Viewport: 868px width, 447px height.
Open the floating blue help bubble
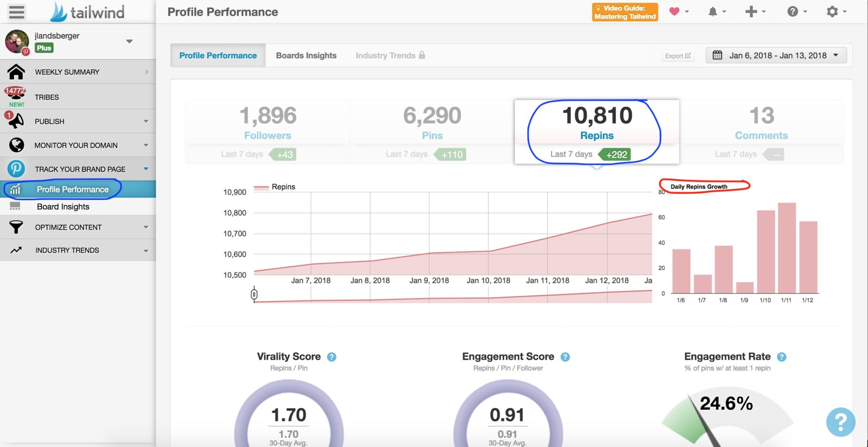[840, 422]
